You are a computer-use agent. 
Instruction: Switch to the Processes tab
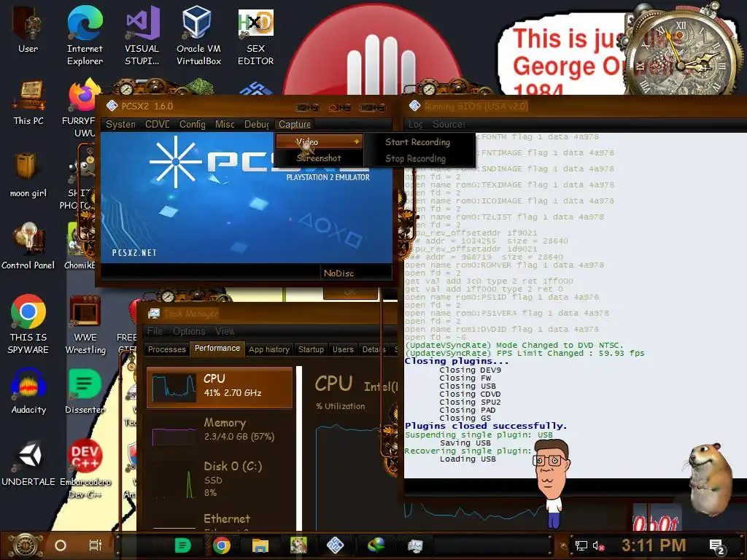pyautogui.click(x=167, y=349)
